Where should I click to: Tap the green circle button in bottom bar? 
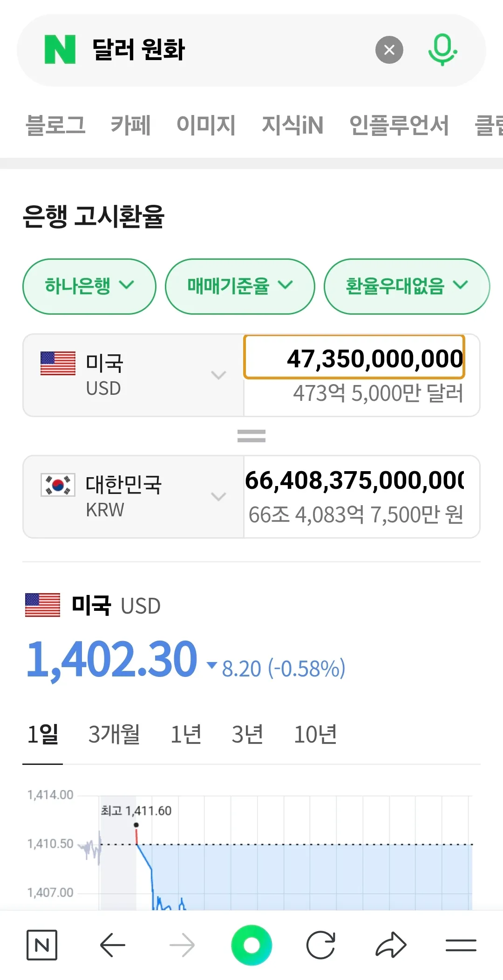coord(251,945)
